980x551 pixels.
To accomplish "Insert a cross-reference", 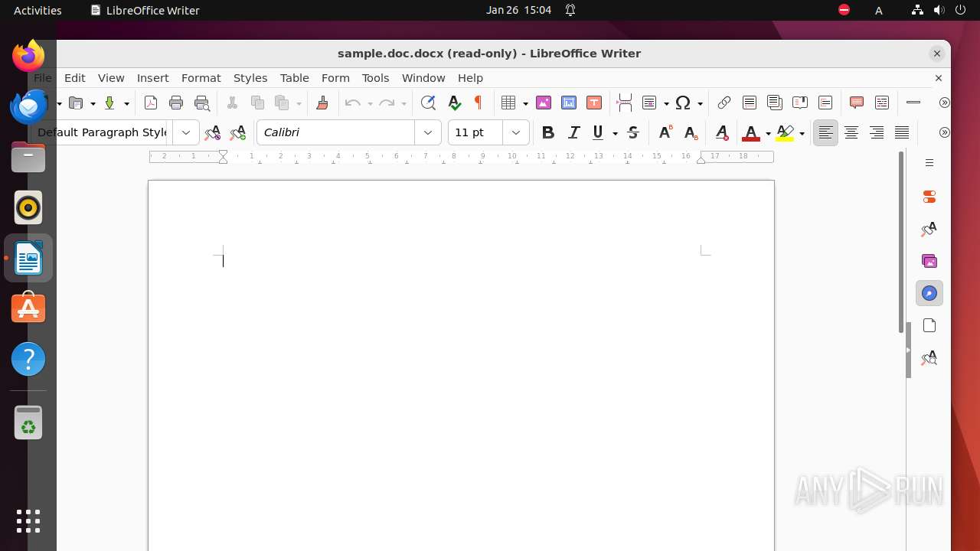I will (825, 103).
